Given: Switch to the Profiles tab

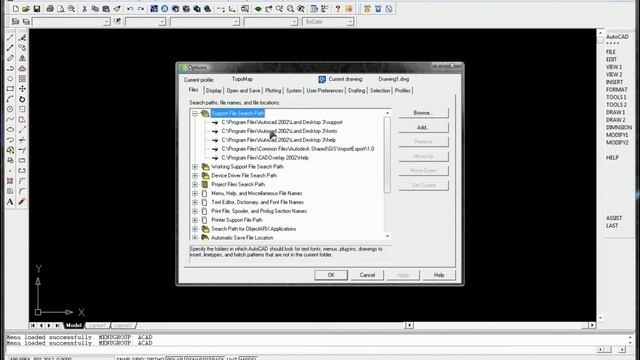Looking at the screenshot, I should [x=402, y=91].
